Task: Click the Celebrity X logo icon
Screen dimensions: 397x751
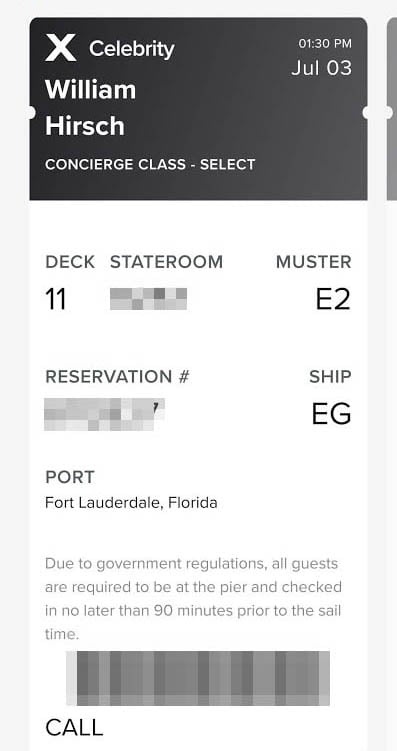Action: (x=60, y=48)
